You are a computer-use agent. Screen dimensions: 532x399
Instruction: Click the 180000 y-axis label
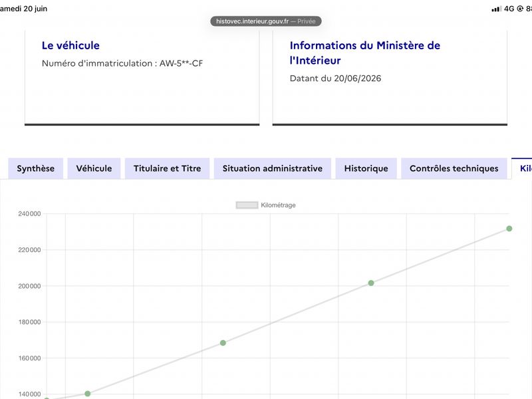[x=29, y=322]
